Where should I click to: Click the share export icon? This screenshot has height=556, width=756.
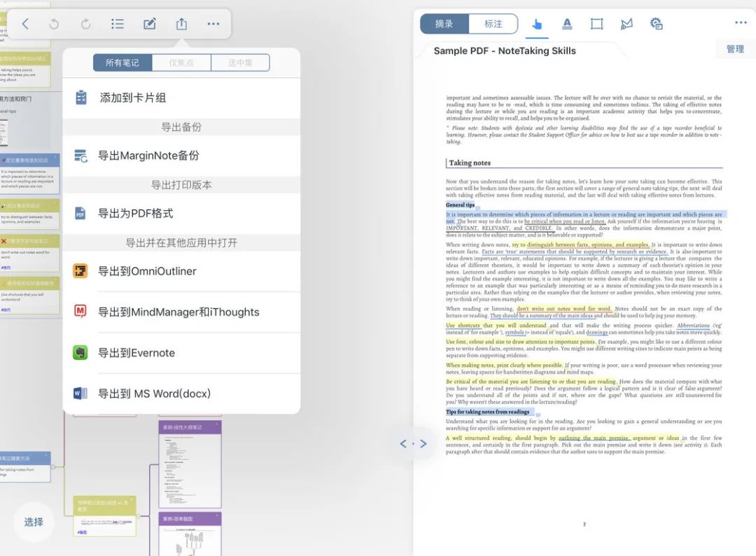[x=181, y=24]
